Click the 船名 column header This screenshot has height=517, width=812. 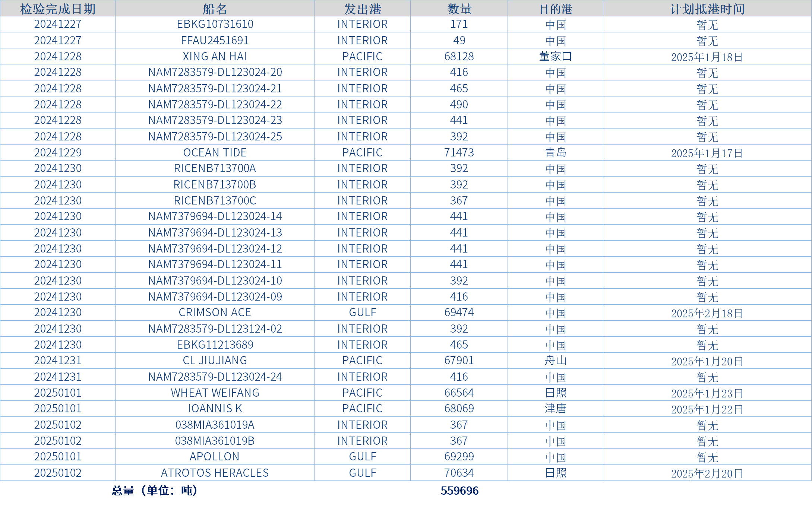215,9
